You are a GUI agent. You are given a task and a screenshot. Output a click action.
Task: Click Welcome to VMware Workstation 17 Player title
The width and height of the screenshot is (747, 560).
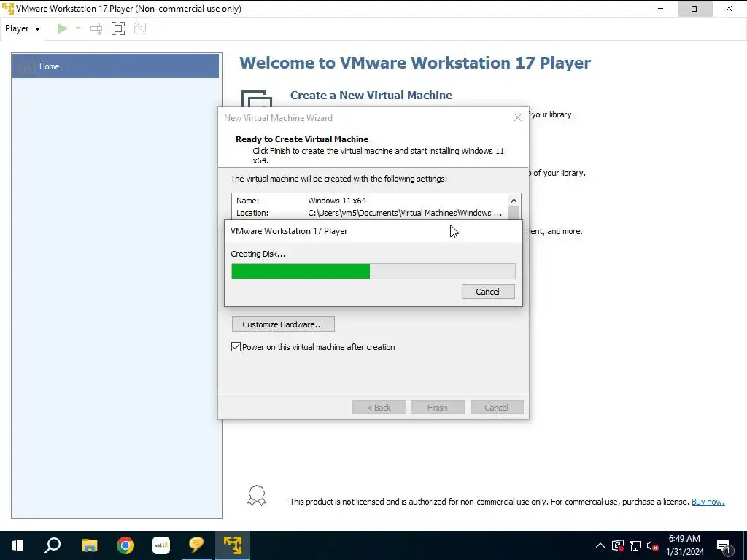click(x=415, y=63)
